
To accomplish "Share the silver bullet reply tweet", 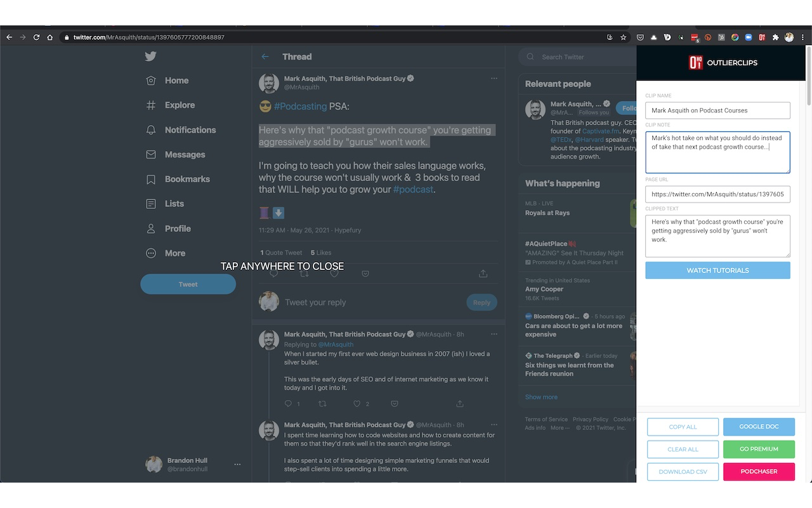I will coord(460,404).
